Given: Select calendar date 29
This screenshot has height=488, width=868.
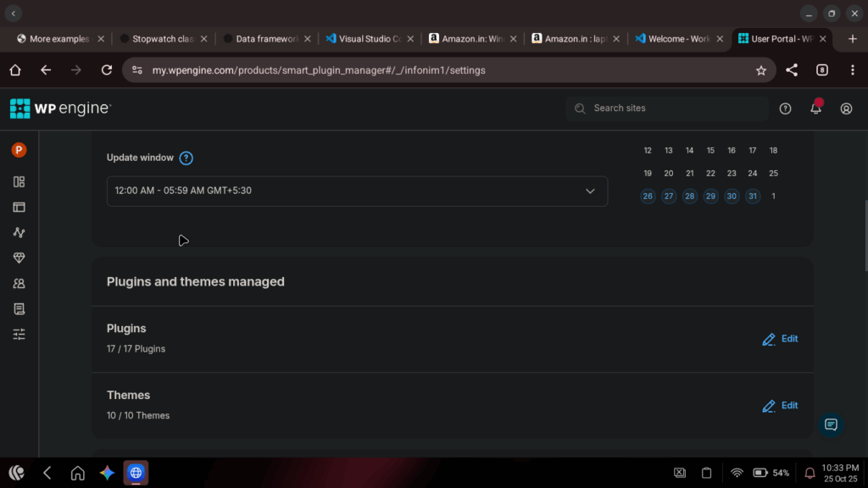Looking at the screenshot, I should 710,197.
